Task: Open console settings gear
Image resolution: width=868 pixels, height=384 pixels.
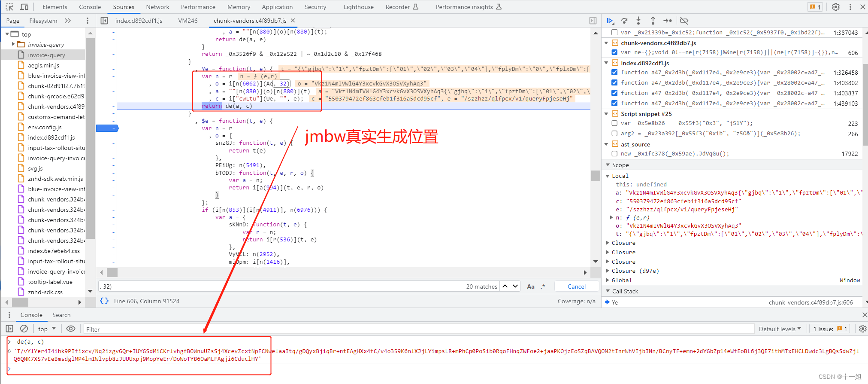Action: point(862,329)
